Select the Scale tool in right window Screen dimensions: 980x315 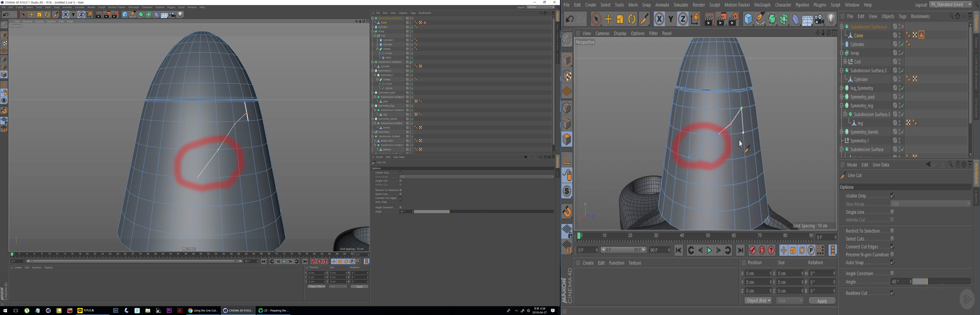coord(620,19)
